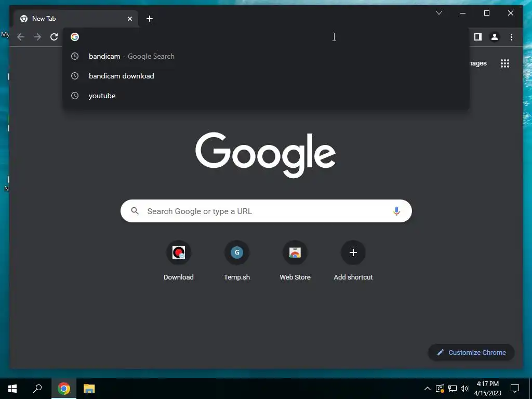Open the taskbar search magnifier
Viewport: 532px width, 399px height.
tap(37, 389)
